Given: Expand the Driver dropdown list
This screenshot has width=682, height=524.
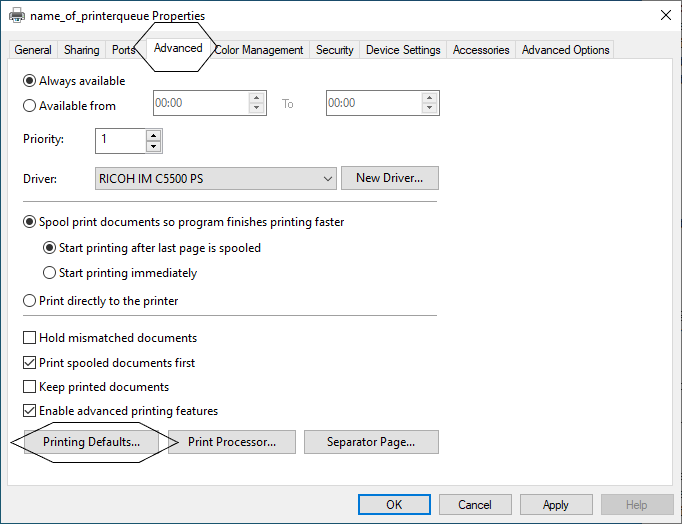Looking at the screenshot, I should [328, 178].
